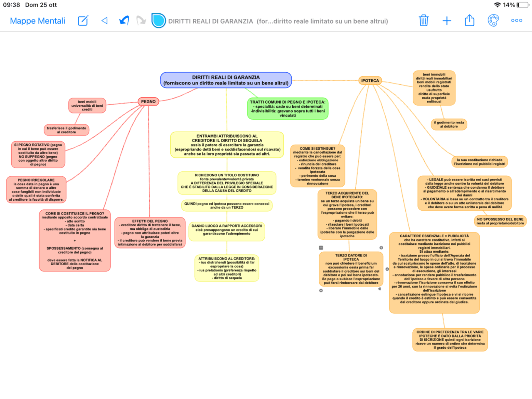The width and height of the screenshot is (532, 399).
Task: Tap the 'T' text handle near the selected node
Action: point(381,248)
